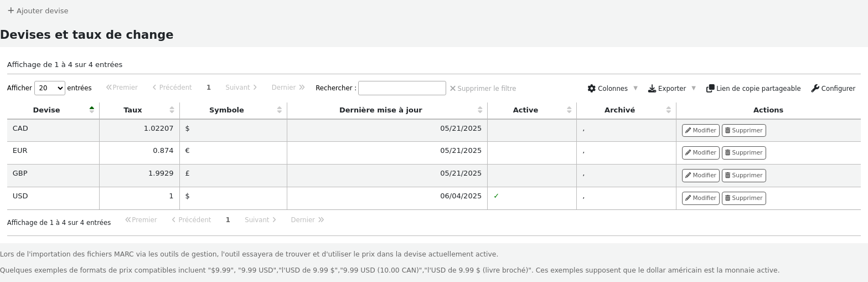
Task: Sort the table by Devise column
Action: 53,110
